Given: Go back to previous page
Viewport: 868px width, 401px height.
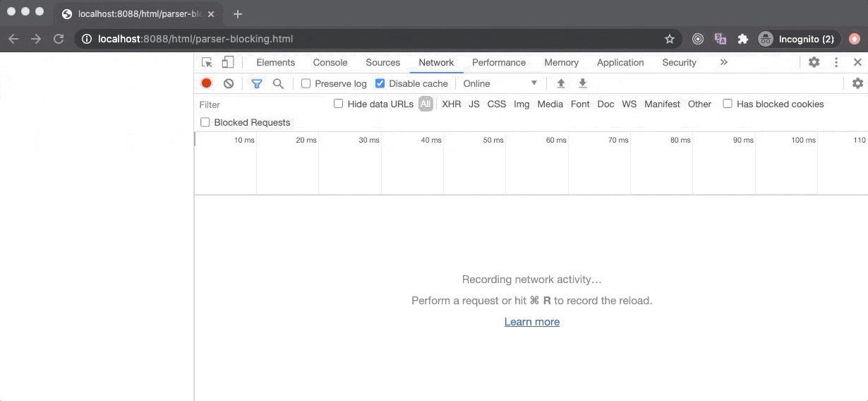Looking at the screenshot, I should coord(13,39).
